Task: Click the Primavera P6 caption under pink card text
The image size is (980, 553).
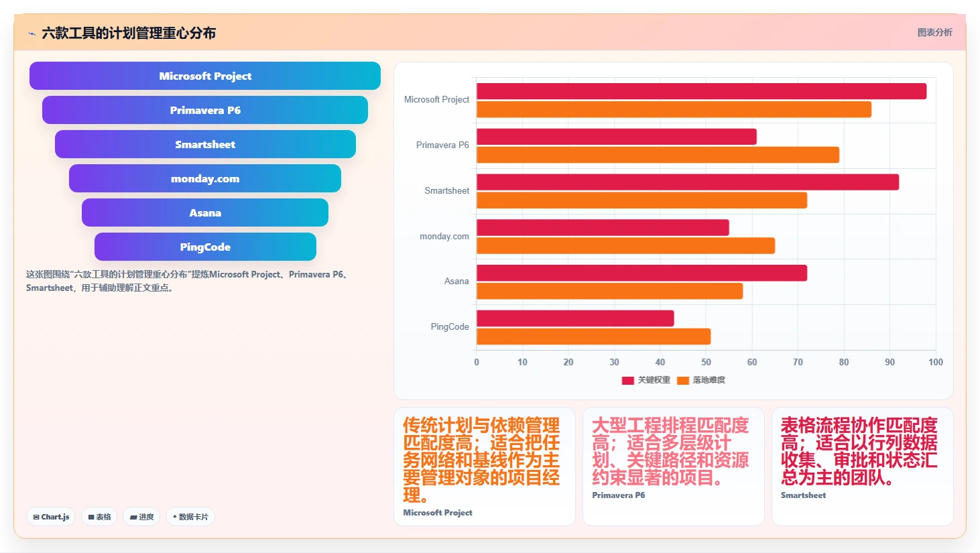Action: 619,495
